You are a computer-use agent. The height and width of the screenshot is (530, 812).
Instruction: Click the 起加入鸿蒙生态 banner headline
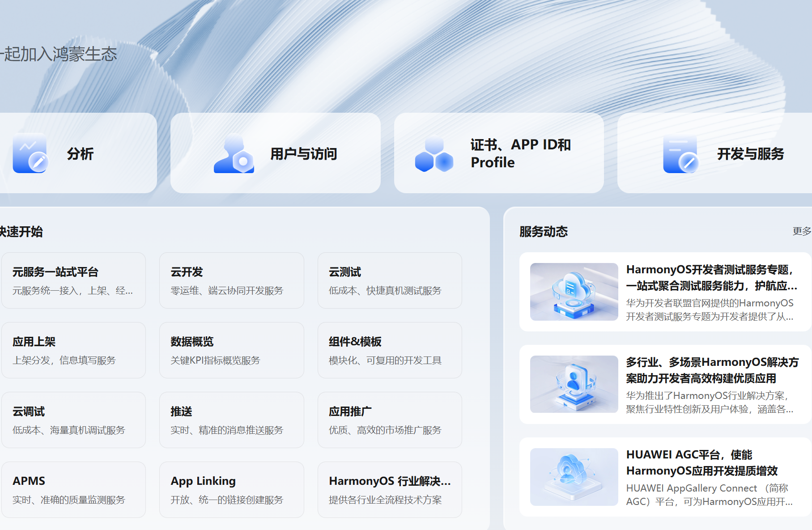point(59,54)
